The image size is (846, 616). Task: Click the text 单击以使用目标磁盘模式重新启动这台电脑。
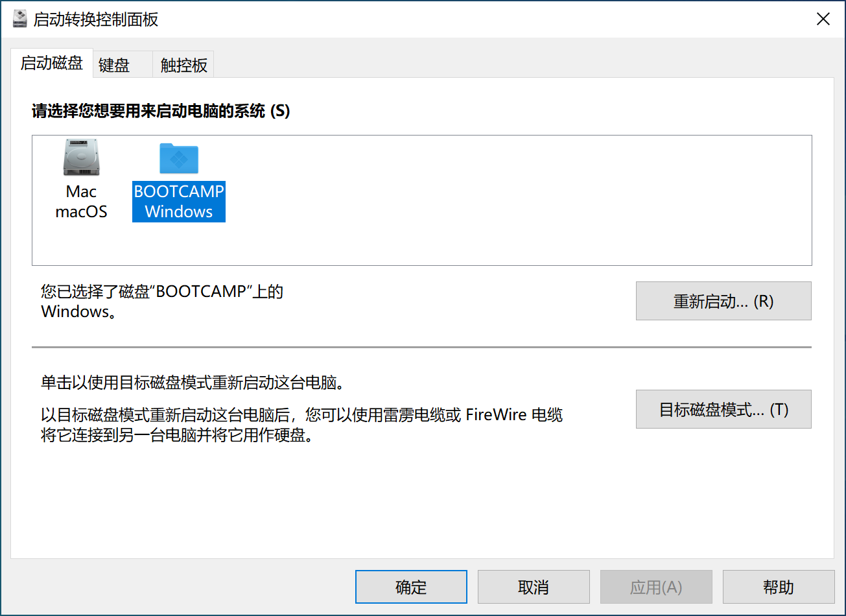point(192,383)
